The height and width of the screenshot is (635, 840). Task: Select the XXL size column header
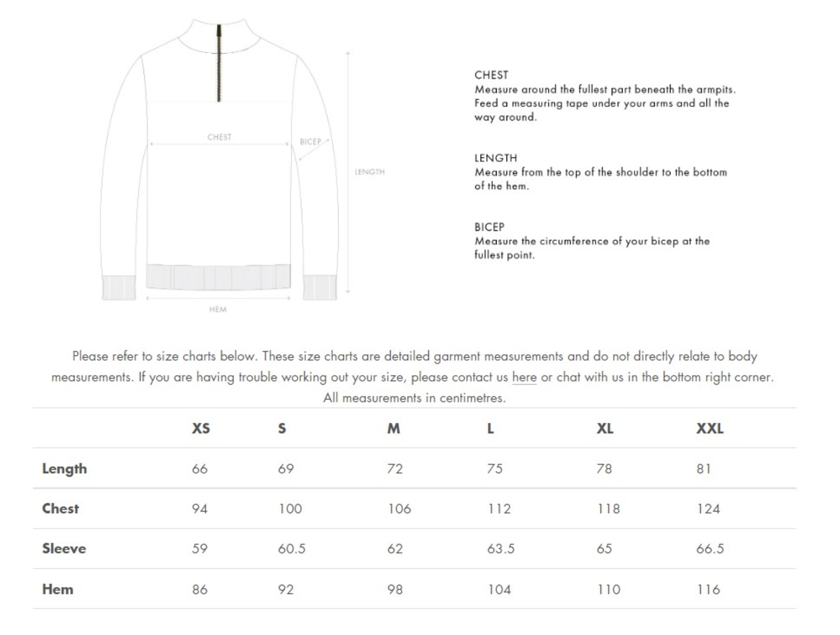pyautogui.click(x=709, y=428)
